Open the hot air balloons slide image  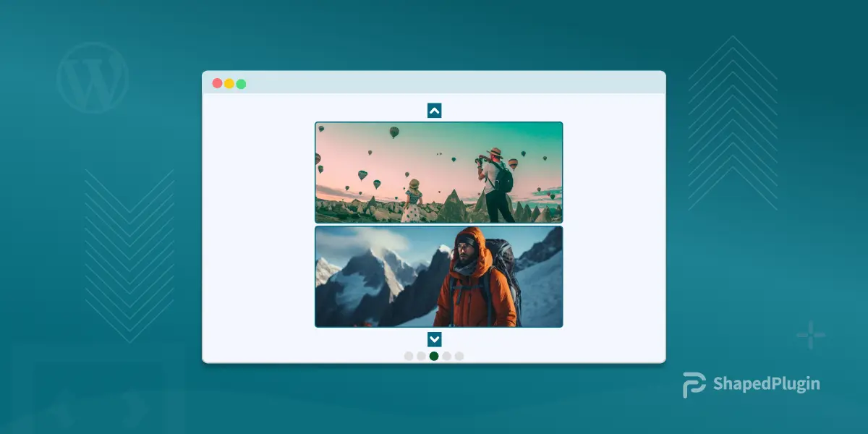tap(438, 172)
